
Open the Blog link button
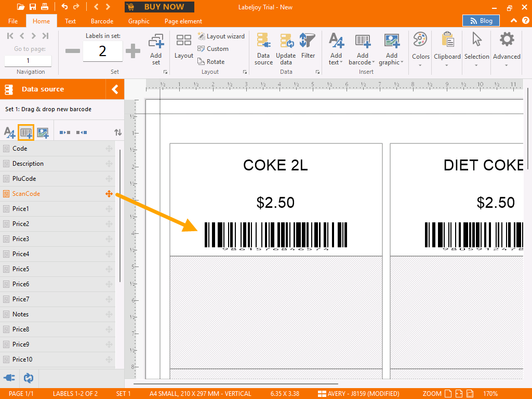click(481, 21)
